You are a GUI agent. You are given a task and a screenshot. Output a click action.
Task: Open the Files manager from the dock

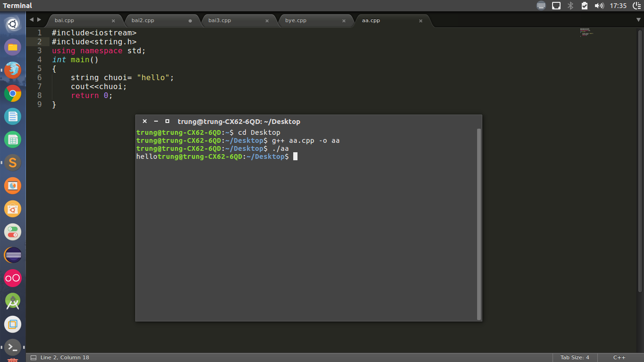13,47
